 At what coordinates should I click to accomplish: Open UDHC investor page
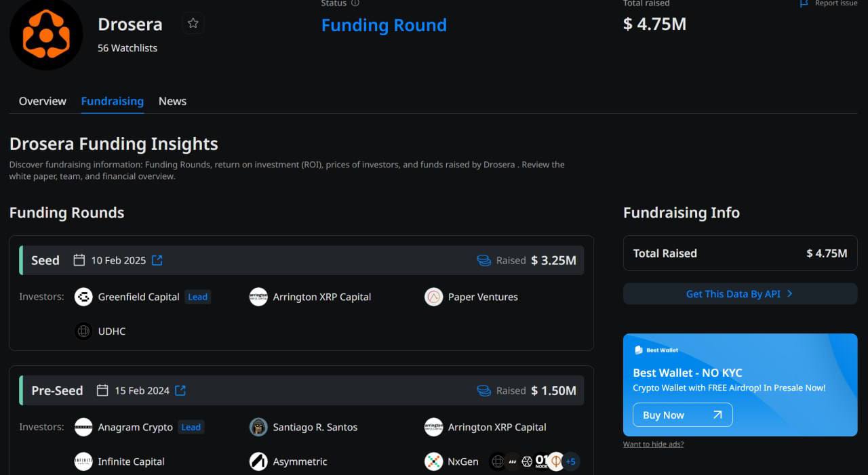112,331
